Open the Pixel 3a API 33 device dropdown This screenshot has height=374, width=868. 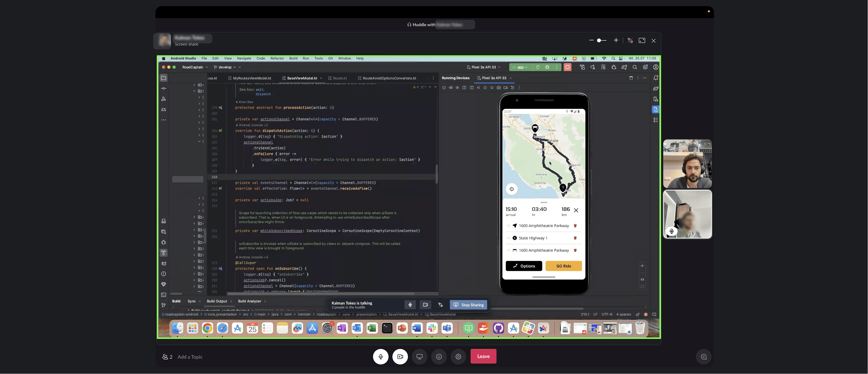[x=484, y=67]
